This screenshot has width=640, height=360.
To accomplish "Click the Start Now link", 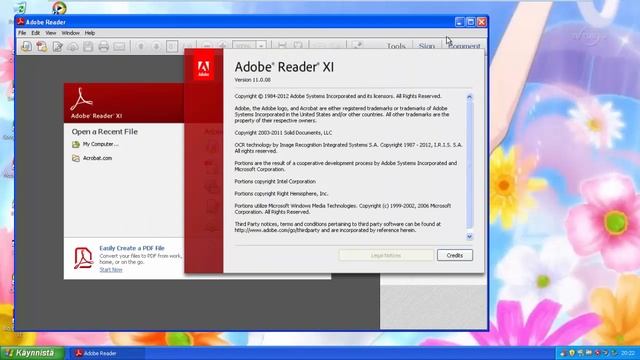I will coord(111,269).
